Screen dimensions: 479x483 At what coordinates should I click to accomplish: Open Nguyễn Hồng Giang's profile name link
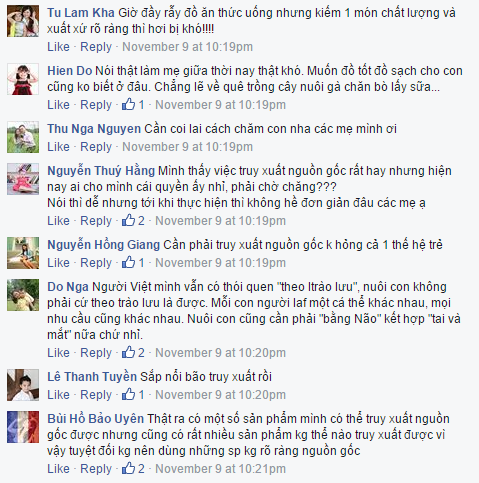click(104, 245)
